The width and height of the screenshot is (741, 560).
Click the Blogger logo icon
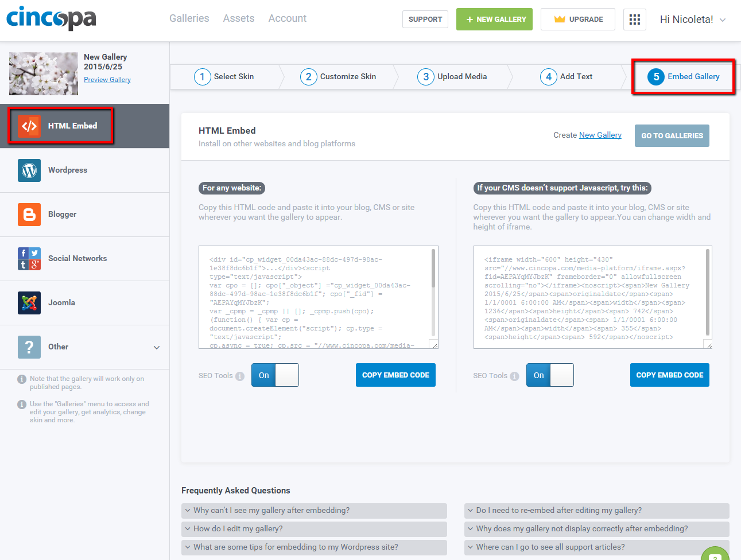point(29,215)
